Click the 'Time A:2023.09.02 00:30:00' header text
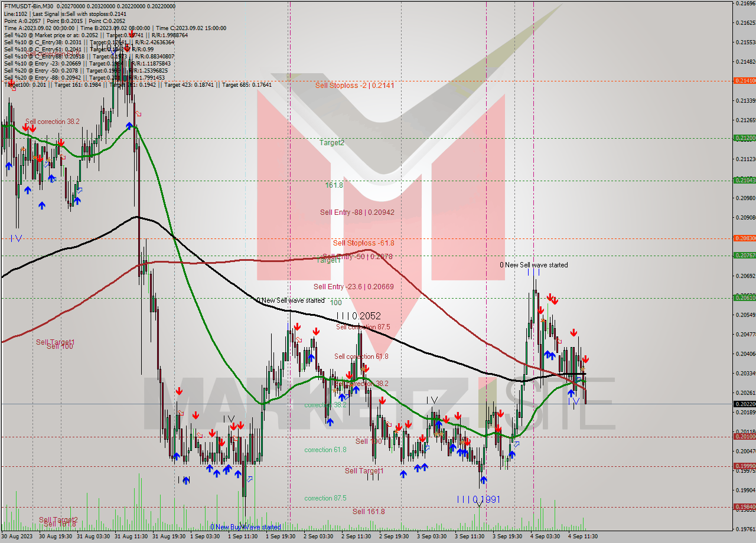This screenshot has width=756, height=543. click(39, 28)
